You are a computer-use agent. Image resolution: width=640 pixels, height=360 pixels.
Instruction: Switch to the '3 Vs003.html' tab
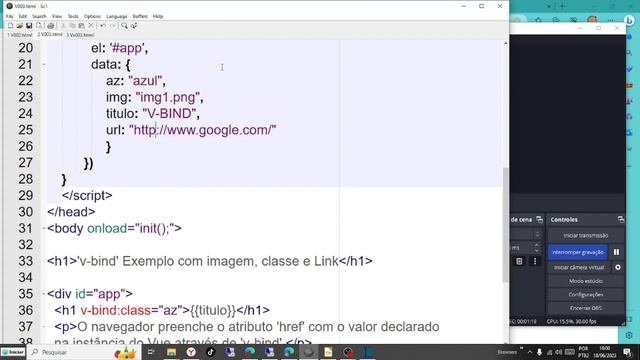(80, 35)
